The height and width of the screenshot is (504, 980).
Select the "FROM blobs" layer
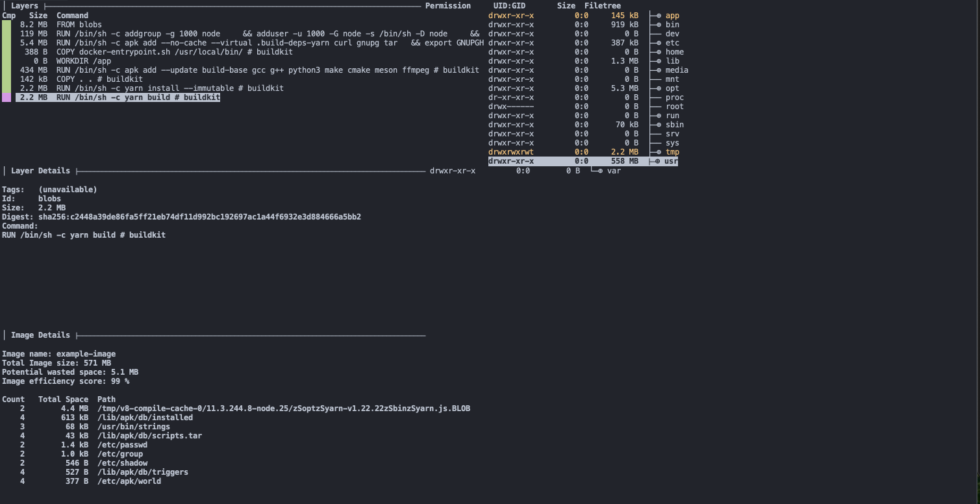[x=79, y=25]
